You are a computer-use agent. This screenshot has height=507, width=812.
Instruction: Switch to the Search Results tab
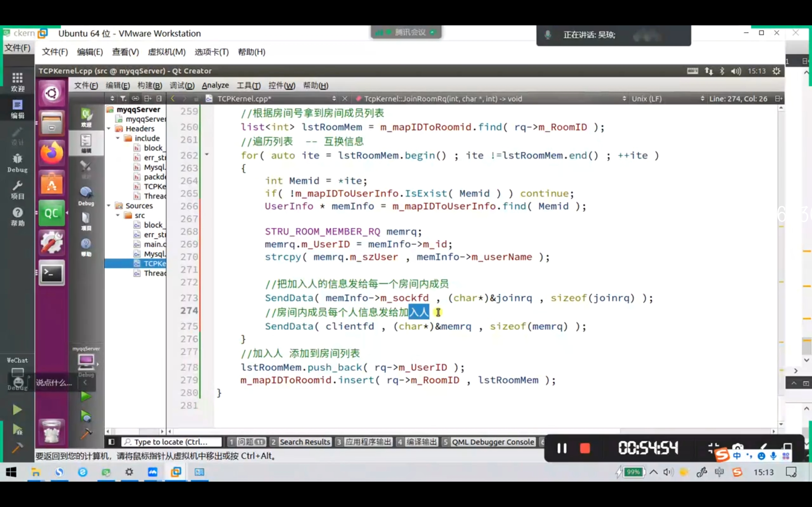click(x=304, y=442)
